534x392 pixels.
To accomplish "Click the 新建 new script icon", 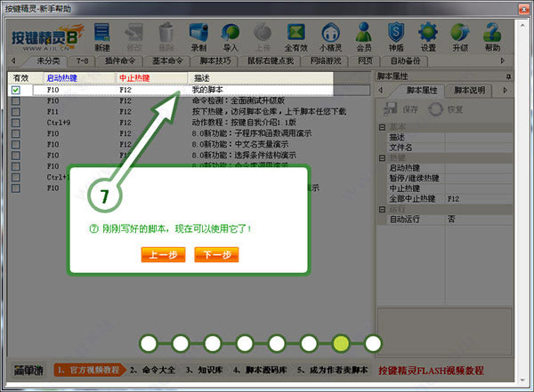I will [101, 36].
